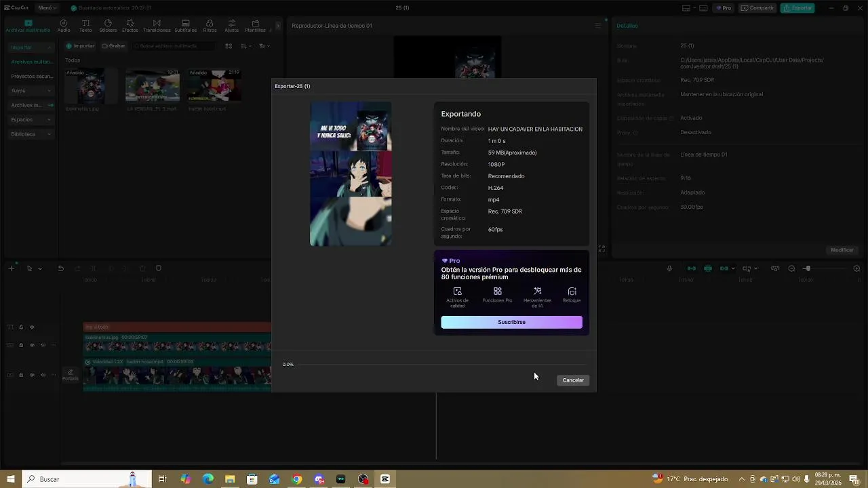Click the zoom in timeline icon
868x488 pixels.
coord(856,268)
